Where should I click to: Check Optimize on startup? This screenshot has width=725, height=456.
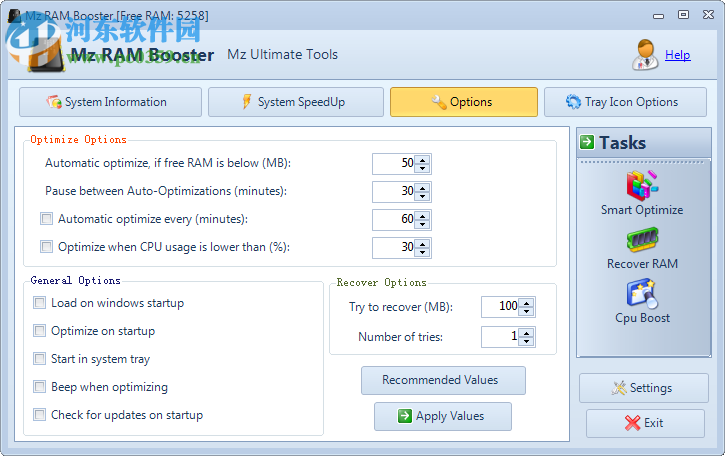(x=39, y=331)
